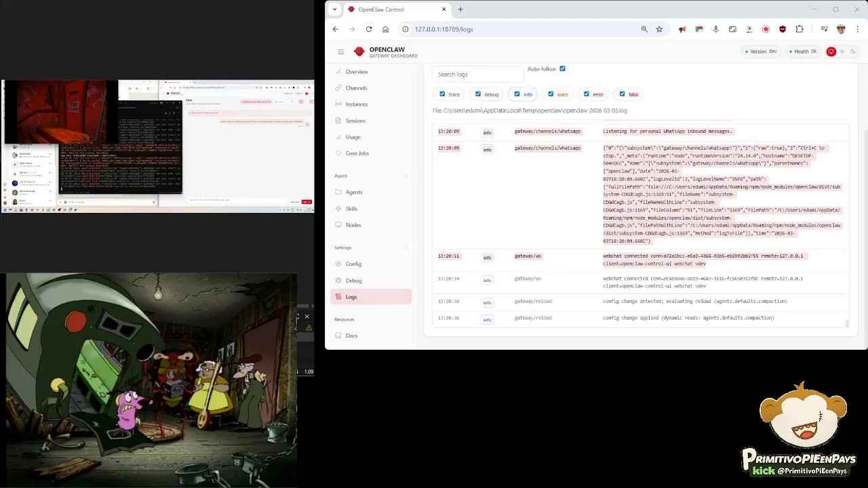Viewport: 868px width, 488px height.
Task: Open Chrome three-dot menu
Action: pyautogui.click(x=858, y=29)
